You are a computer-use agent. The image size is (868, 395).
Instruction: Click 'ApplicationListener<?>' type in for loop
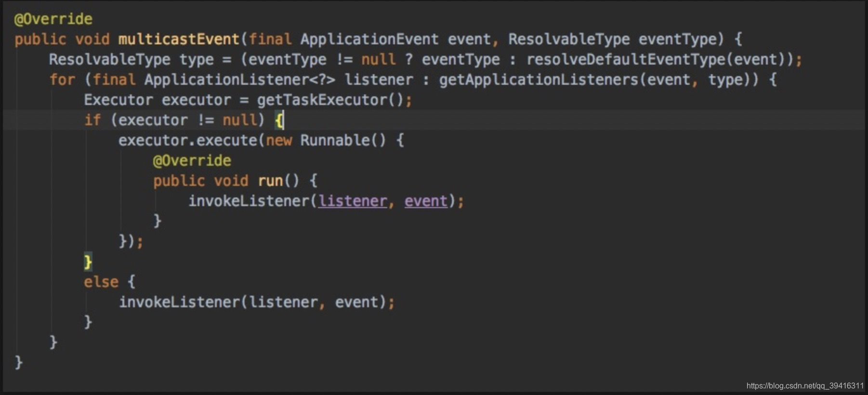point(240,79)
